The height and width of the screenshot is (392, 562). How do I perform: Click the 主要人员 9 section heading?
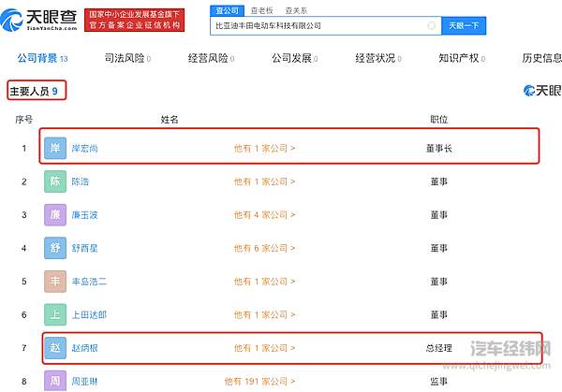pos(34,92)
